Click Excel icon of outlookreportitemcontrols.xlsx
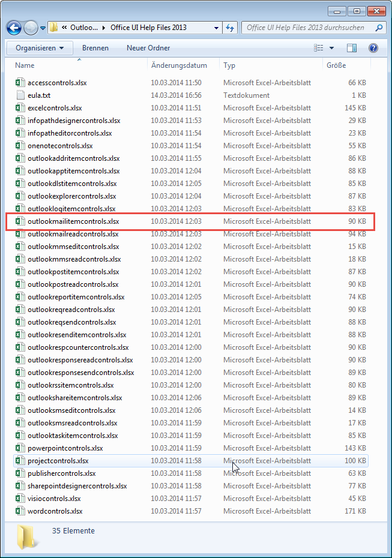This screenshot has height=558, width=392. [20, 297]
